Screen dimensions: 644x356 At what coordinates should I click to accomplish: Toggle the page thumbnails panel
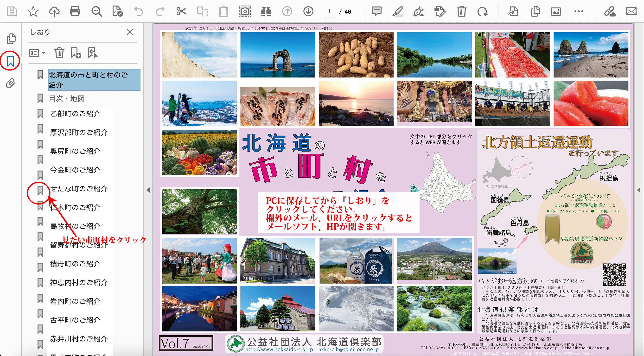11,38
